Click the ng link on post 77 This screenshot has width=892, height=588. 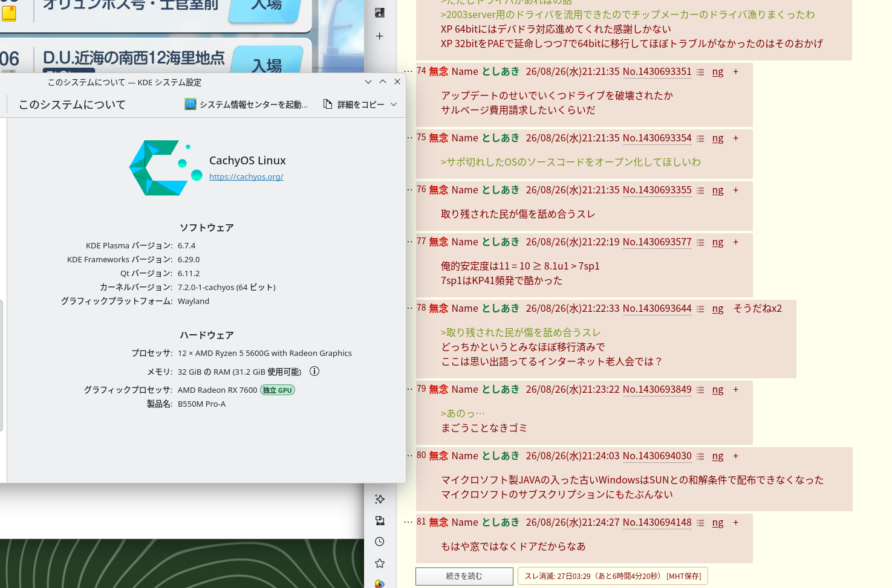[x=718, y=242]
